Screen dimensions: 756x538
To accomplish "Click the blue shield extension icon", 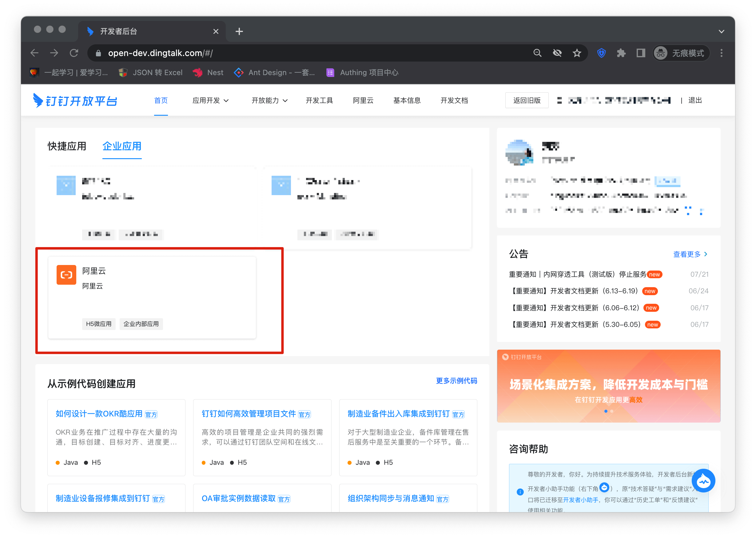I will (601, 53).
